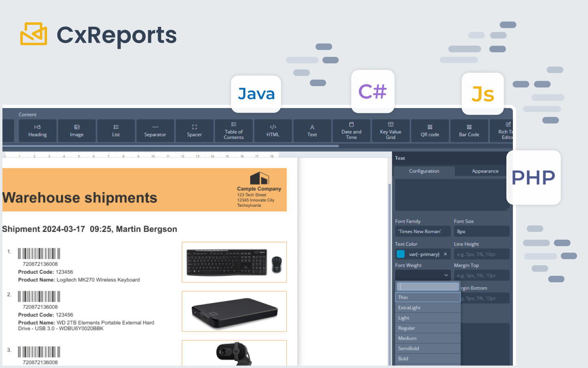Insert a Key Value Grid
The width and height of the screenshot is (588, 368).
pyautogui.click(x=391, y=131)
